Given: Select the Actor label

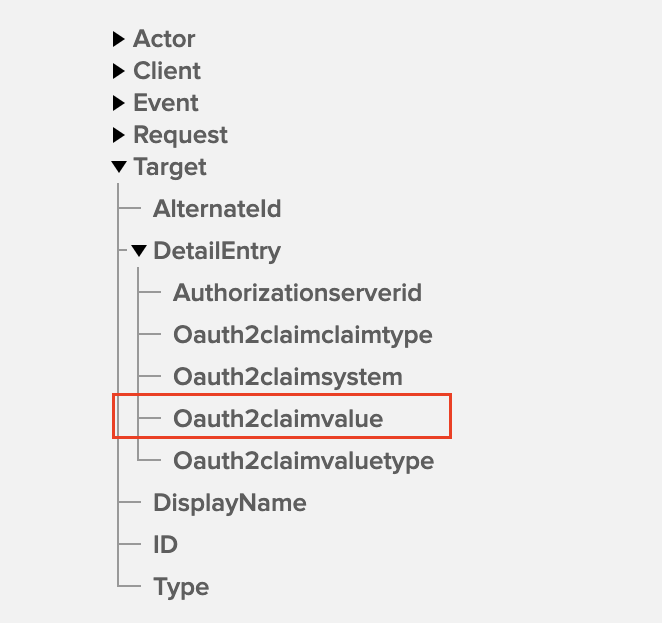Looking at the screenshot, I should coord(164,40).
